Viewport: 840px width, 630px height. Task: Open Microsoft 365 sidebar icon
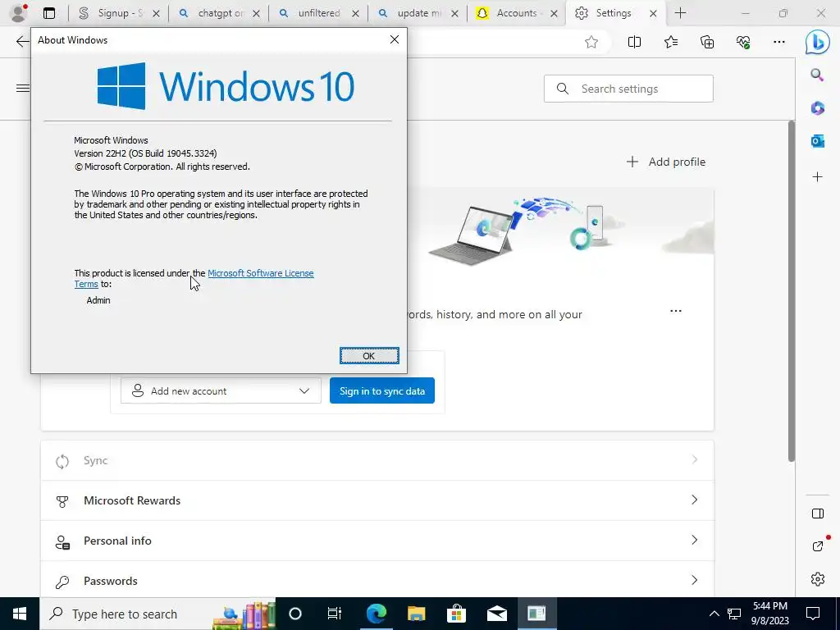(817, 108)
